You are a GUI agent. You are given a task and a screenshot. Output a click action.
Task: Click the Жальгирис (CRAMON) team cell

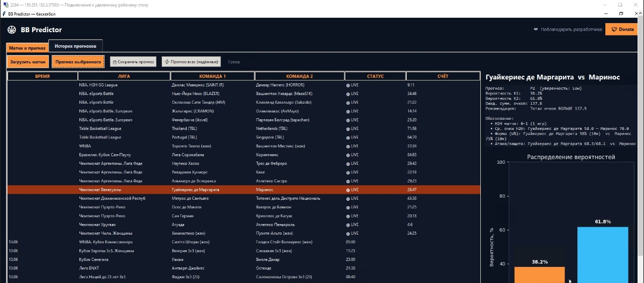click(213, 111)
